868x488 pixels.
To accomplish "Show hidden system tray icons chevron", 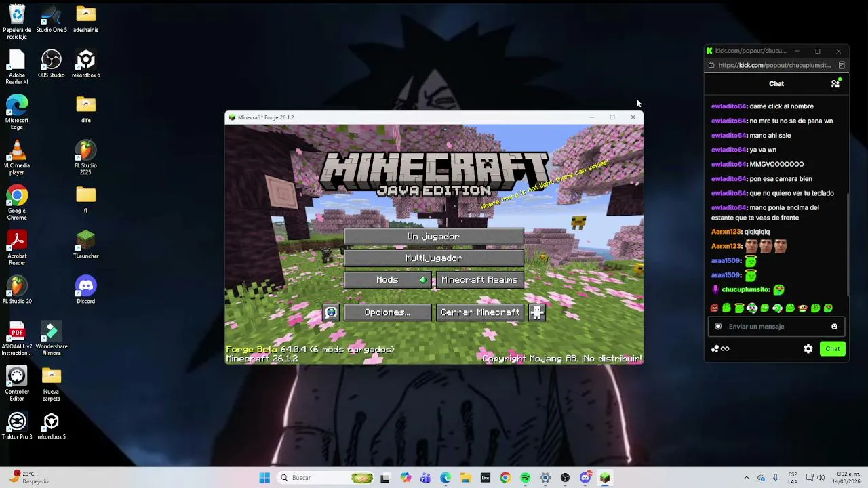I will pyautogui.click(x=747, y=478).
